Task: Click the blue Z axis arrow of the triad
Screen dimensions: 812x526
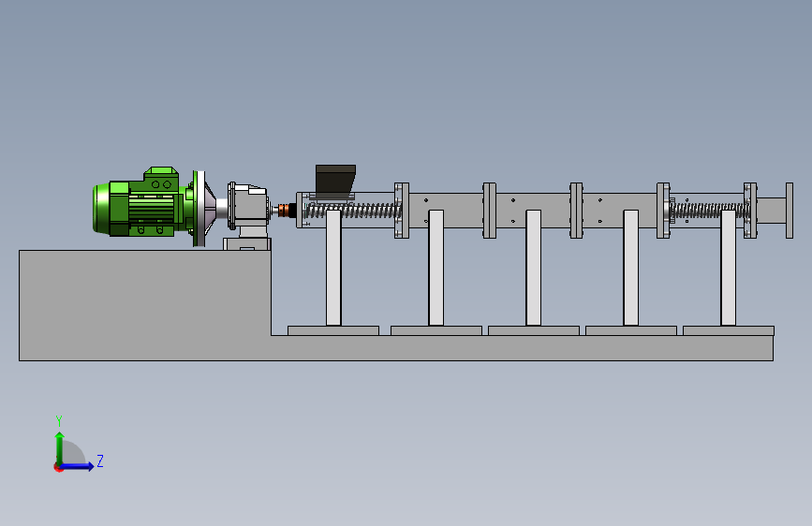Action: point(78,466)
